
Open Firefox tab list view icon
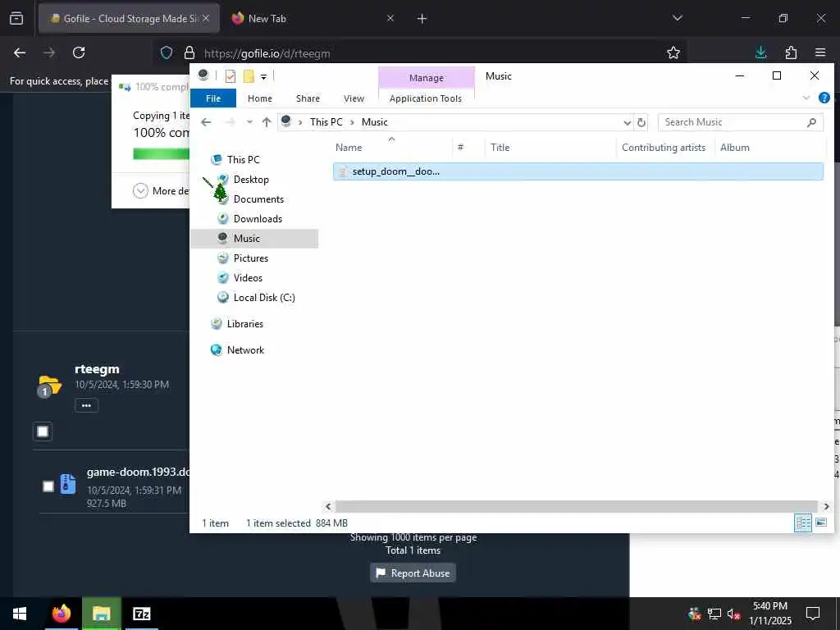point(16,18)
